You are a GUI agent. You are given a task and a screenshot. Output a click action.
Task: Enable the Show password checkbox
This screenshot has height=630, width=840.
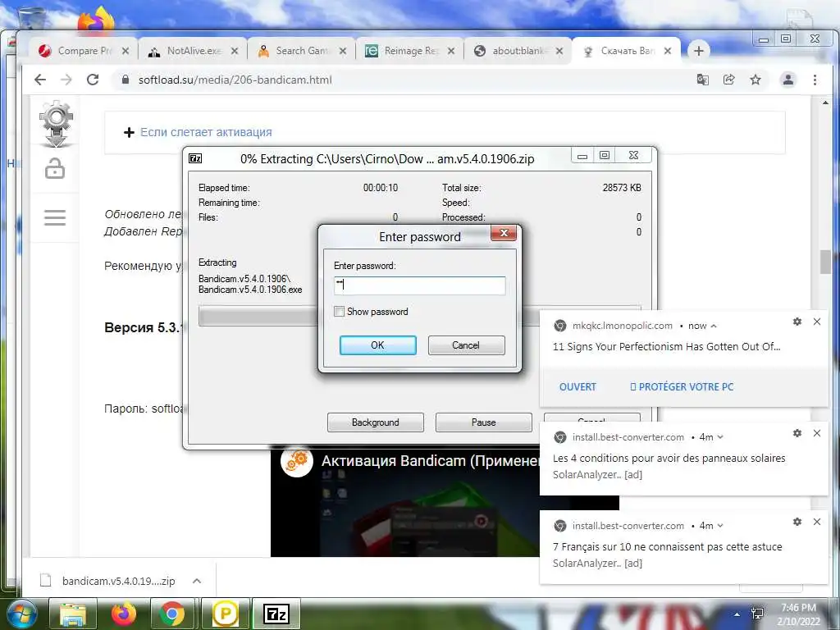point(339,311)
